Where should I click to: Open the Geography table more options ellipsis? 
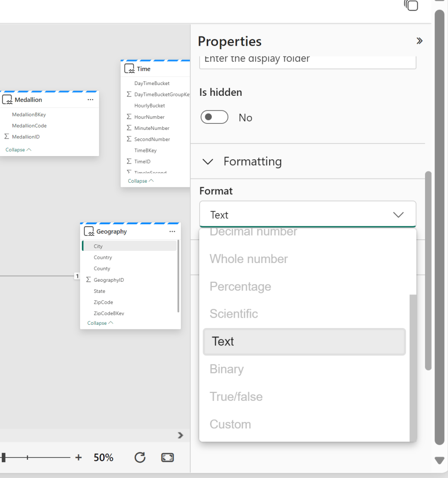(172, 232)
